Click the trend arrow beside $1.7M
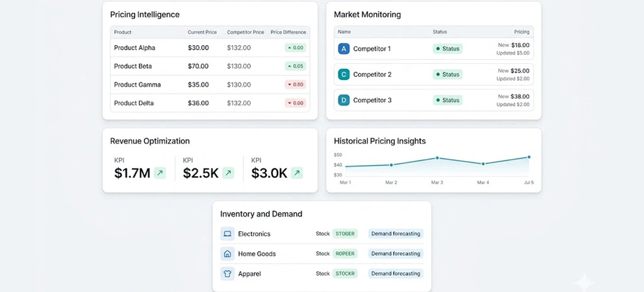644x292 pixels. (160, 173)
